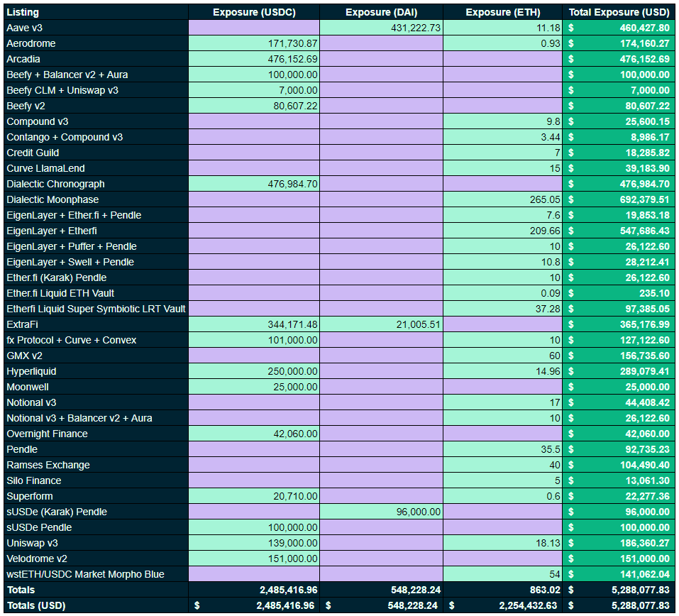Select Dialectic Moonphase ETH value 265.05
The image size is (679, 616).
click(x=503, y=199)
